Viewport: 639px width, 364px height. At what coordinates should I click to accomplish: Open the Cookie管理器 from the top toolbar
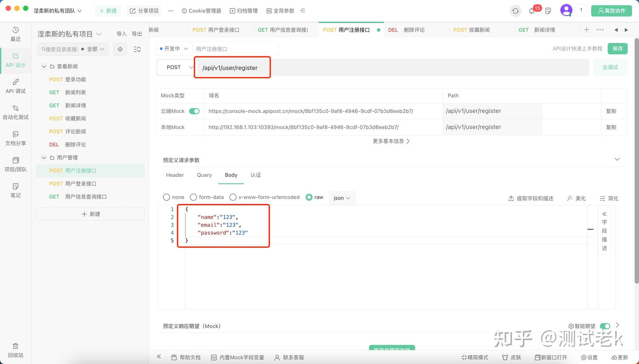(x=201, y=10)
